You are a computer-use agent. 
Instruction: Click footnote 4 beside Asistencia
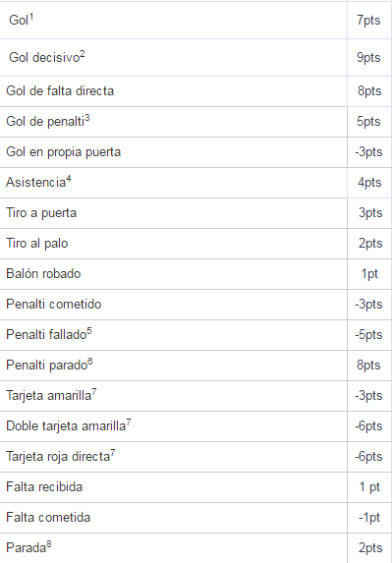coord(69,179)
